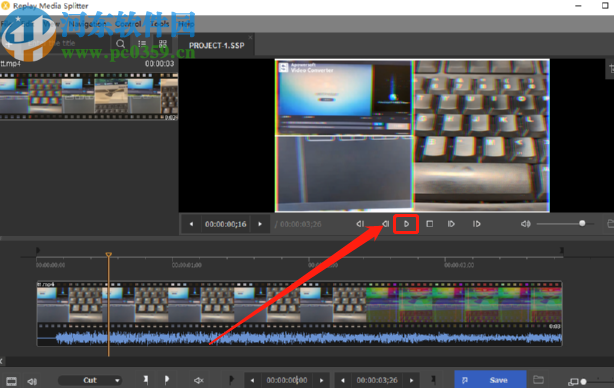Switch to the PROJECT-1.SSP tab
This screenshot has width=614, height=388.
tap(216, 45)
